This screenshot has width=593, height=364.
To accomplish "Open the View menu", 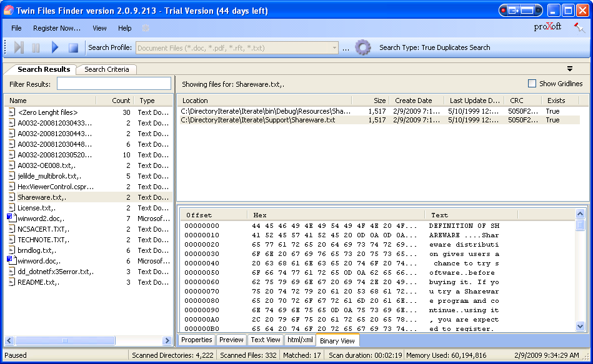I will click(x=99, y=28).
